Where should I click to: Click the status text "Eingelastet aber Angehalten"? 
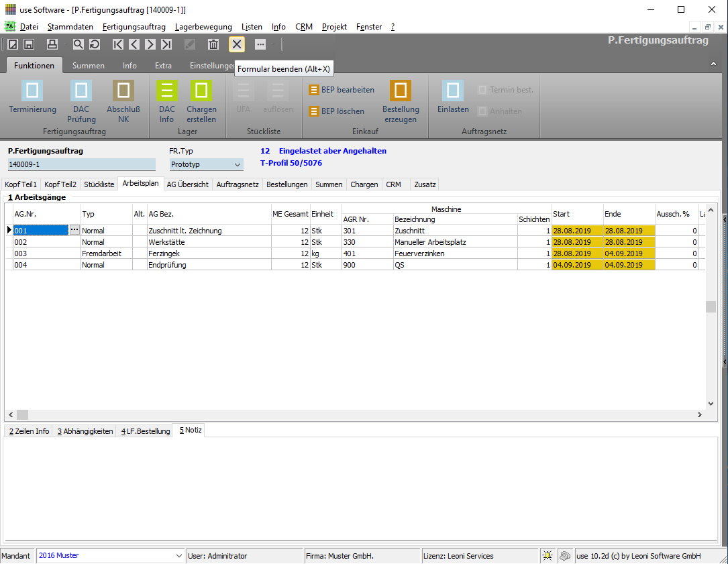point(332,151)
